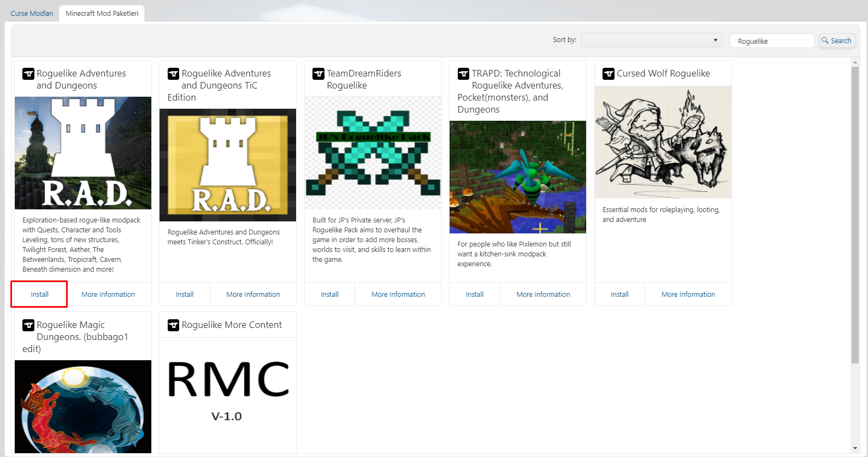Open More Information for TRAPD modpack
868x457 pixels.
543,294
